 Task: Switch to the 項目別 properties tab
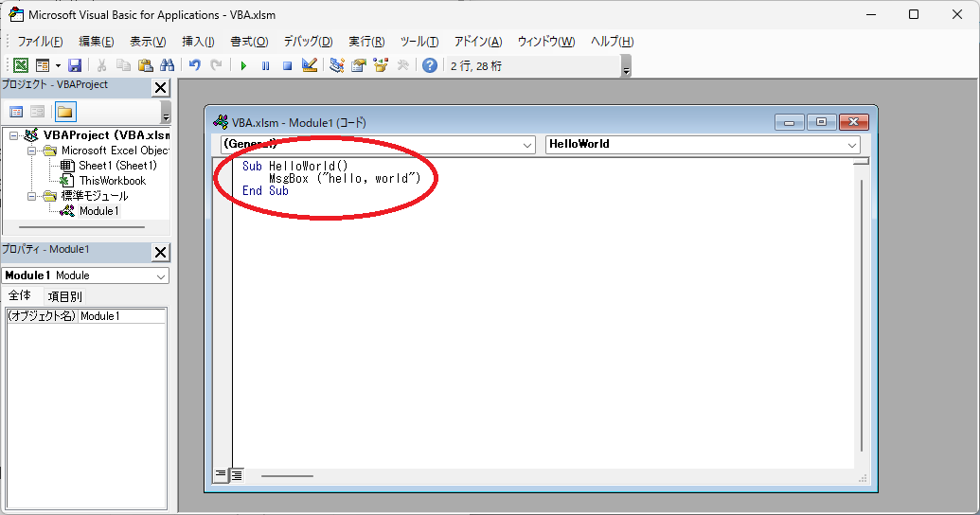(x=65, y=296)
